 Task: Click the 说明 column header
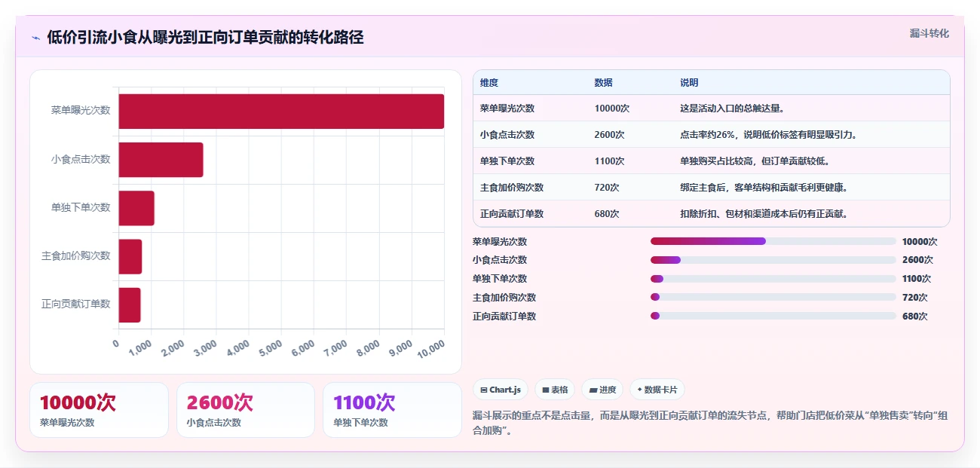coord(689,83)
